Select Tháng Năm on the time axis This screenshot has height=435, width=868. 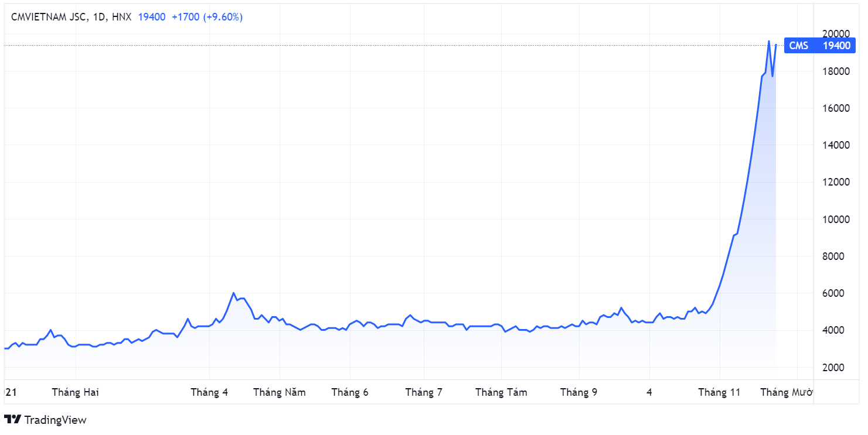[x=280, y=392]
